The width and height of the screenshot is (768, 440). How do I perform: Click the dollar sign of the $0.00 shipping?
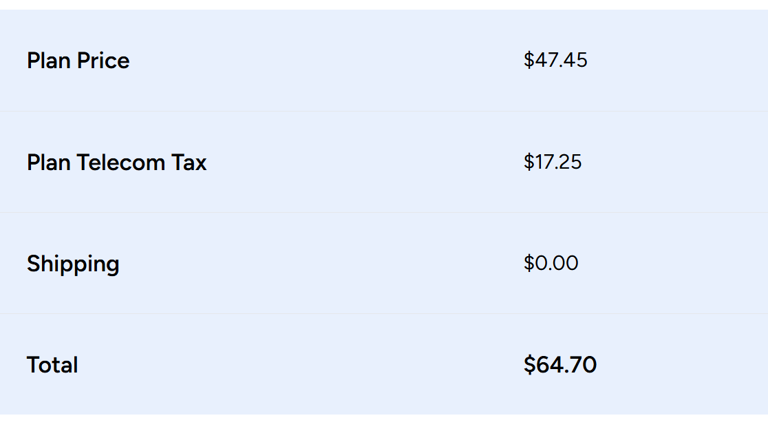(528, 263)
